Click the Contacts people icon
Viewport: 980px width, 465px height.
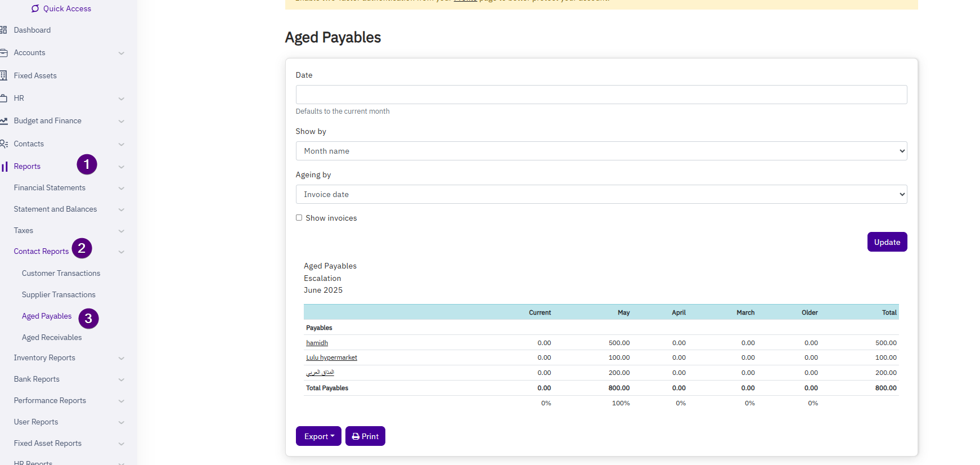pyautogui.click(x=3, y=144)
